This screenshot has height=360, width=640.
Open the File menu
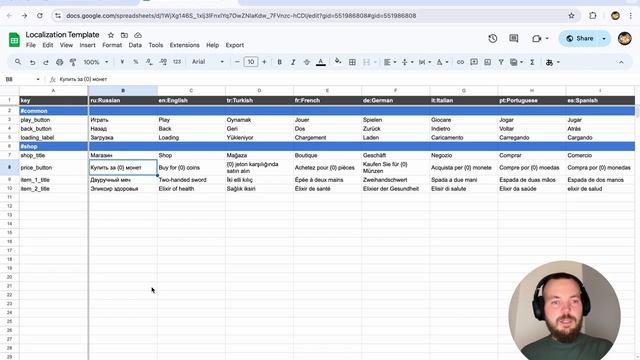pyautogui.click(x=31, y=45)
